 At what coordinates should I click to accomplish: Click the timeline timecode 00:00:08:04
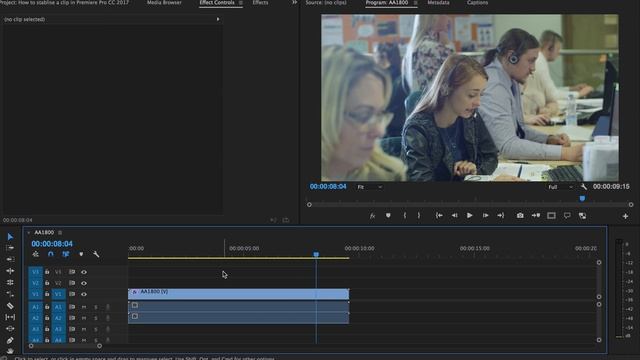point(52,244)
